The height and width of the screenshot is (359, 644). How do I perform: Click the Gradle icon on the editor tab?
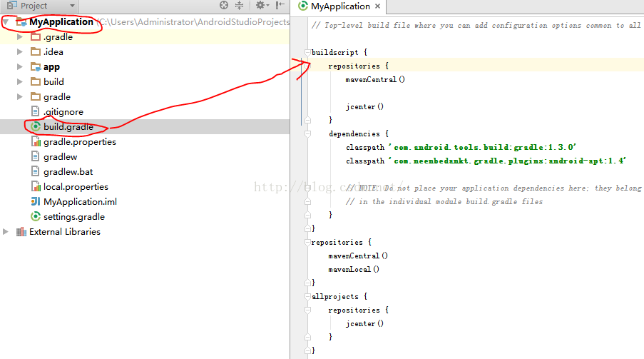pos(303,6)
